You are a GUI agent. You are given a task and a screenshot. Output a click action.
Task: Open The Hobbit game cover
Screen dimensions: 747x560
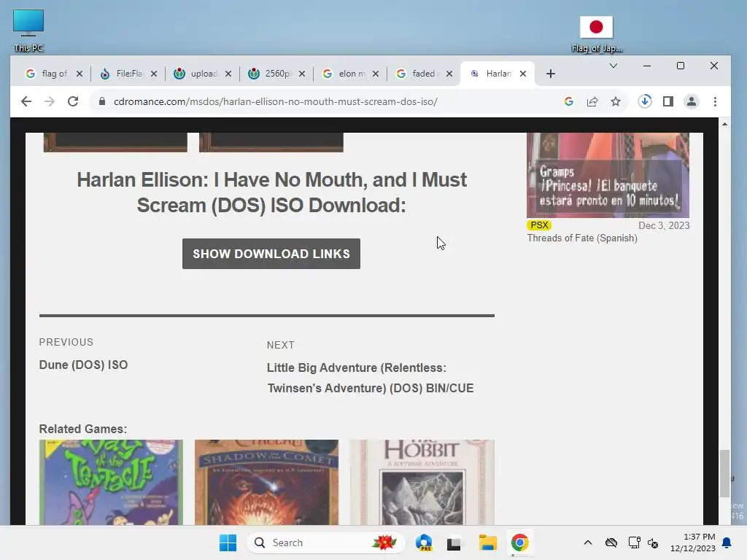coord(422,483)
